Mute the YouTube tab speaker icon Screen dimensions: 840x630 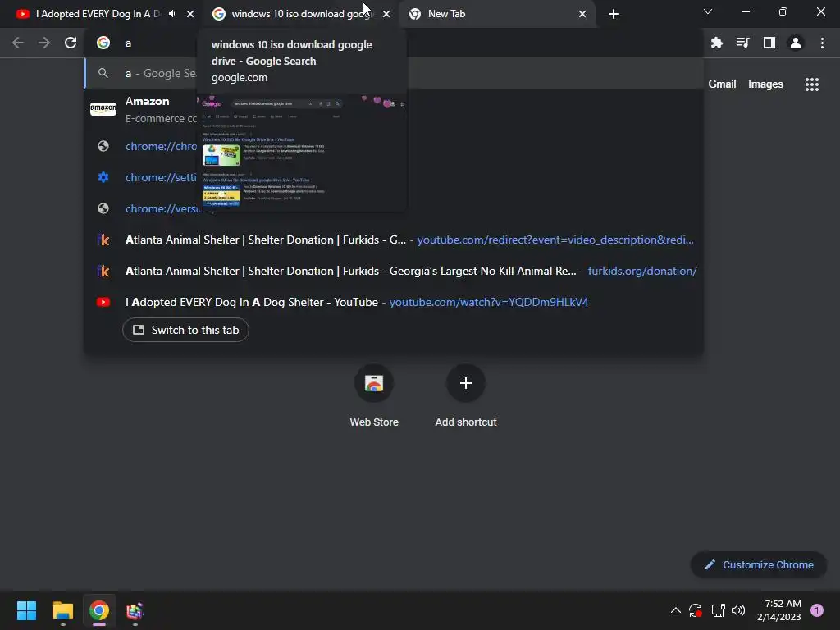tap(172, 14)
